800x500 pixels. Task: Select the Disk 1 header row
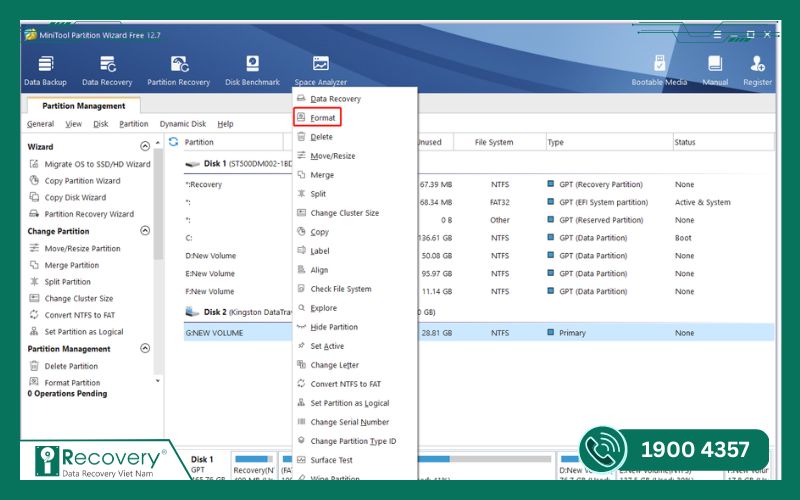(479, 164)
